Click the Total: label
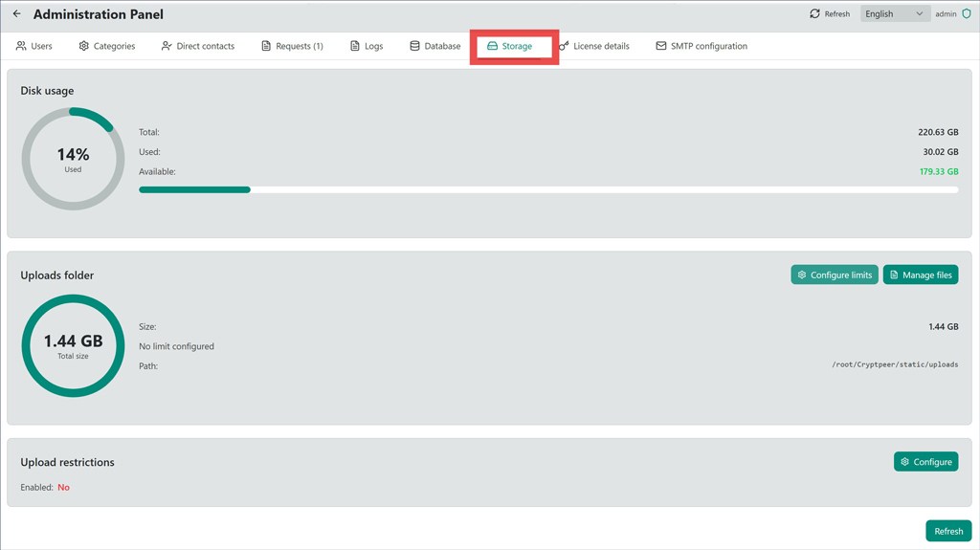Image resolution: width=980 pixels, height=550 pixels. click(148, 132)
